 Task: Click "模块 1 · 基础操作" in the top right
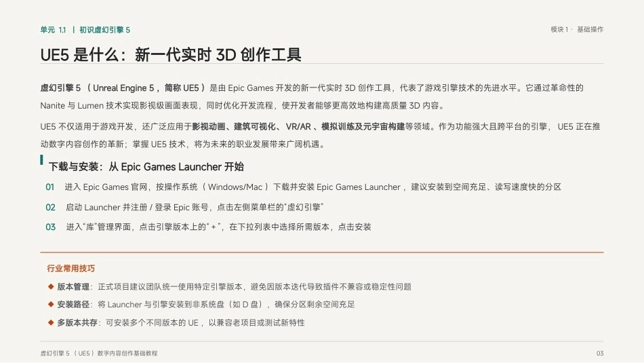pos(577,30)
